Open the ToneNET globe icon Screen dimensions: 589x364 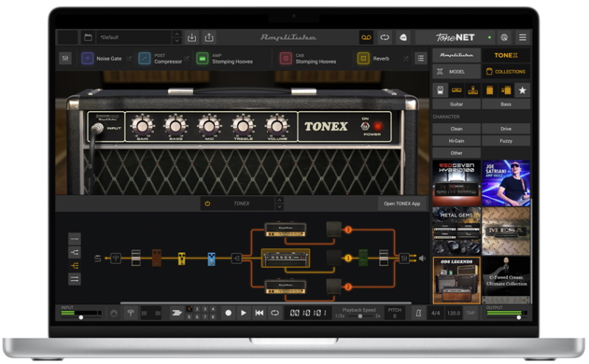pos(504,38)
